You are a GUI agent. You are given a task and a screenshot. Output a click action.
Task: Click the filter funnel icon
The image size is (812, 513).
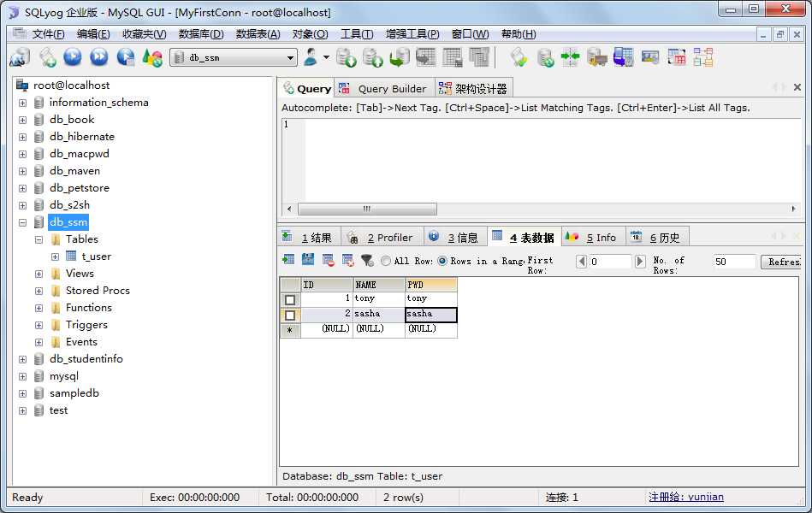tap(367, 261)
